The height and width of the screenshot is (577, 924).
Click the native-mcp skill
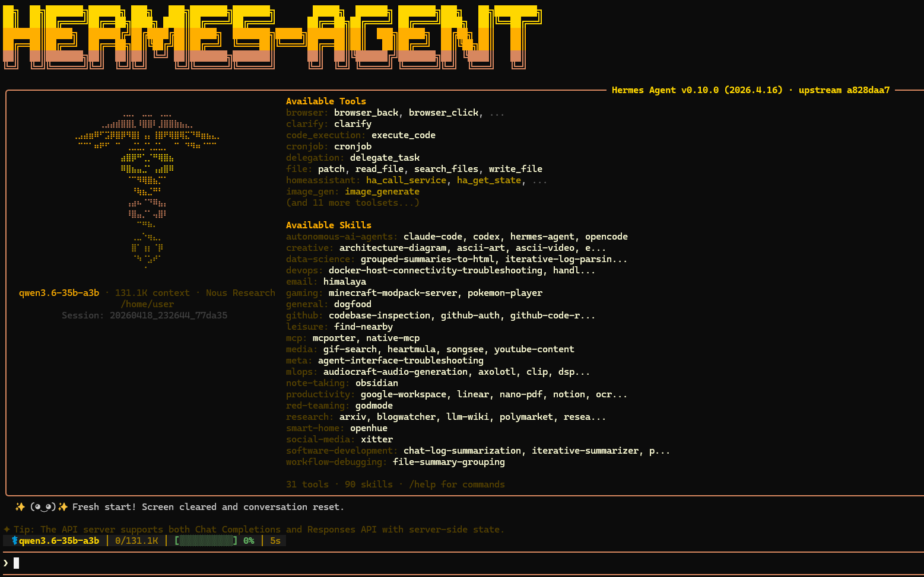393,338
